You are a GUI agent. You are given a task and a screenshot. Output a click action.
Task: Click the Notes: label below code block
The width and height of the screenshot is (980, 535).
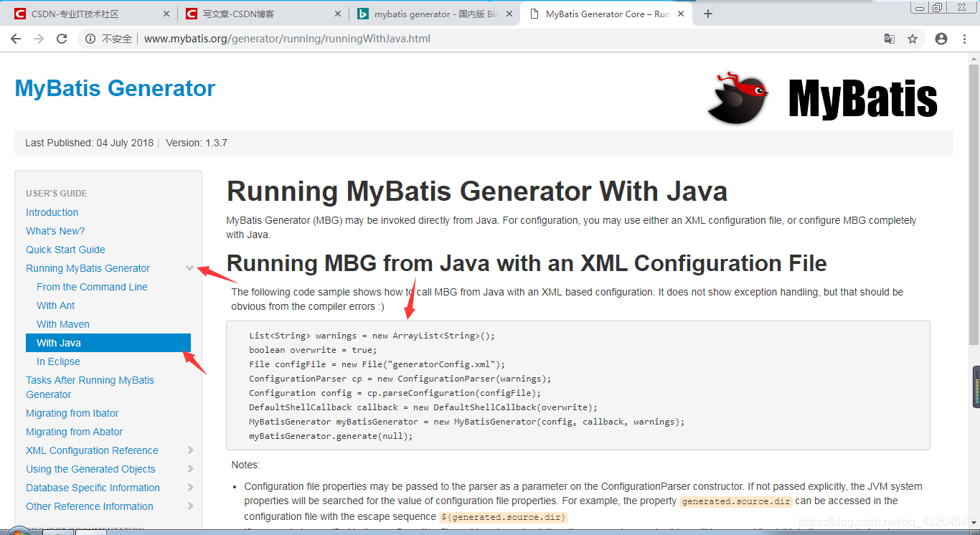(x=245, y=465)
